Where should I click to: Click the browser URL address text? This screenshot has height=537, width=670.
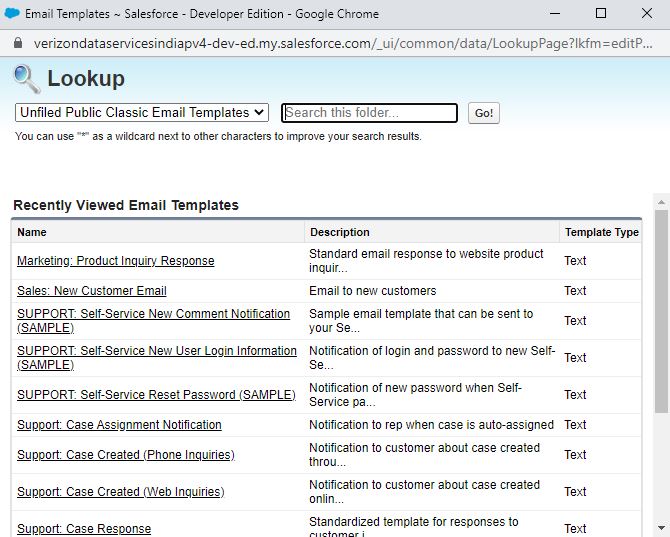[343, 43]
